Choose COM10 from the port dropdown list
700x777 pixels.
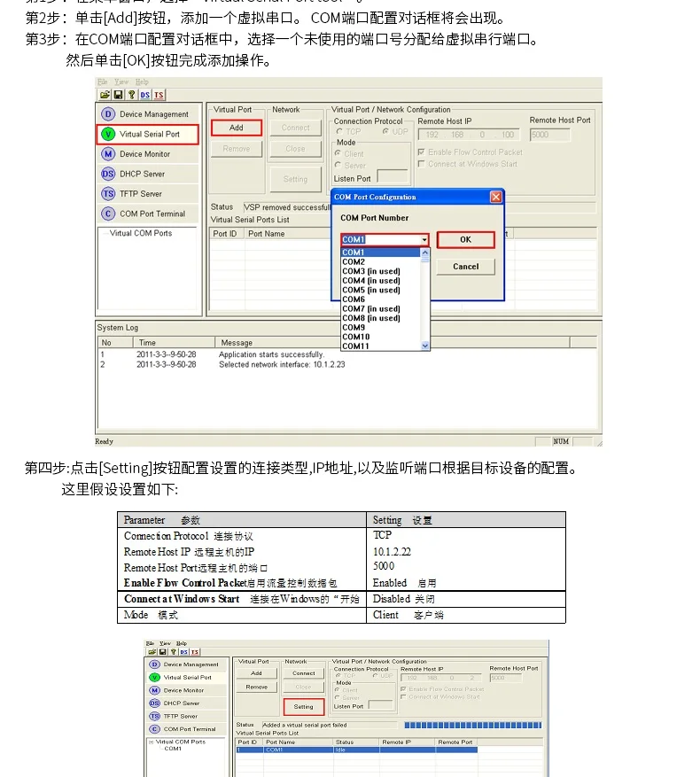pos(381,337)
